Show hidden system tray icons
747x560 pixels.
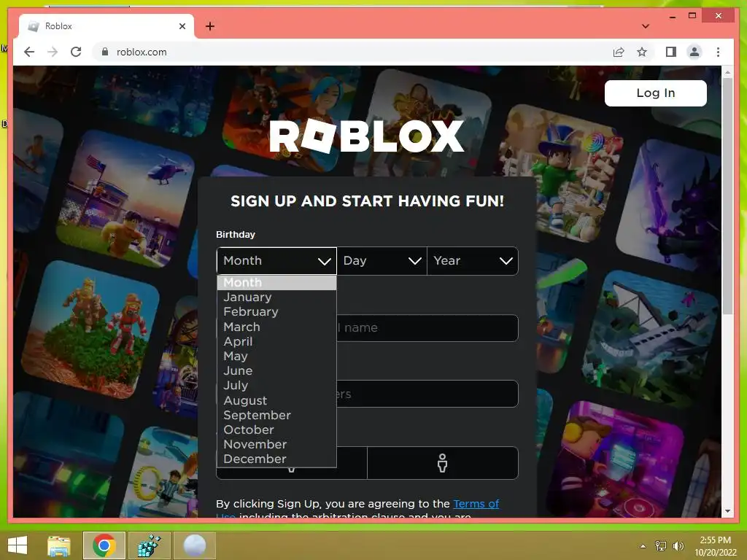point(643,546)
